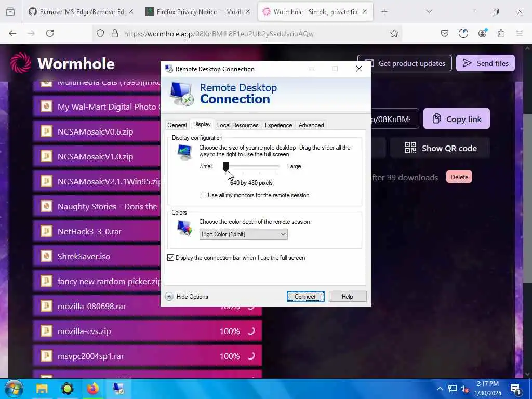
Task: Open the Local Resources tab
Action: 237,125
